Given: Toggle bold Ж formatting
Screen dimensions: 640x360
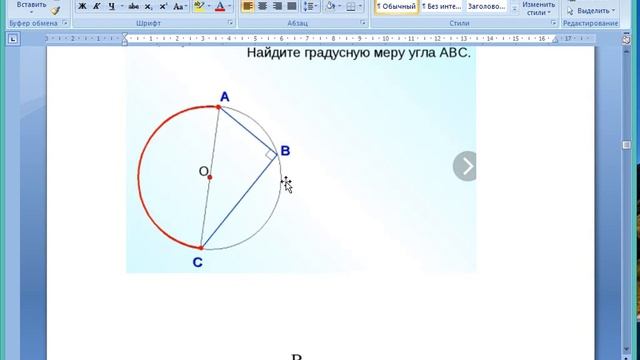Looking at the screenshot, I should (x=82, y=6).
